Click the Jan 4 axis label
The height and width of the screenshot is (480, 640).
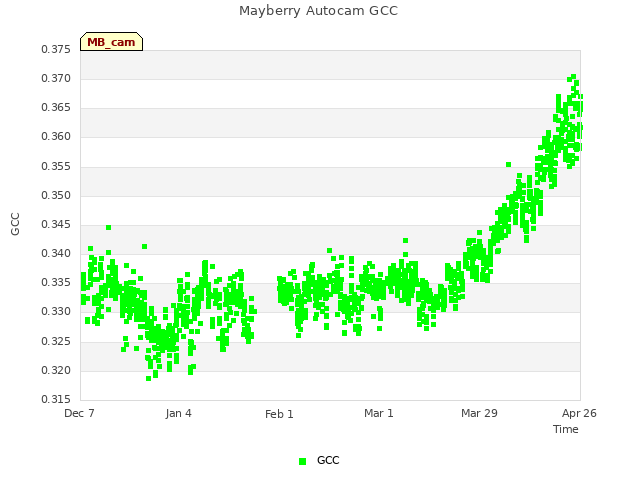(x=178, y=413)
